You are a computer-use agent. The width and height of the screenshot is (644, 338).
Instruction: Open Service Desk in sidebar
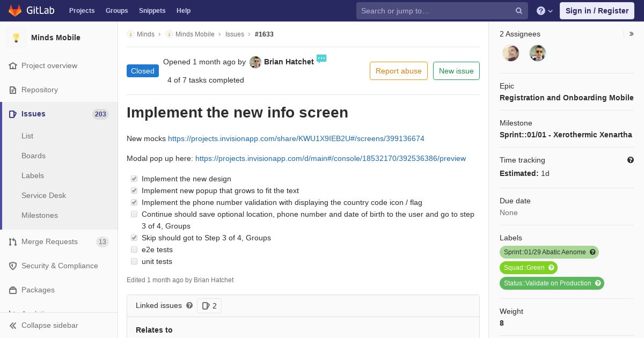coord(43,195)
